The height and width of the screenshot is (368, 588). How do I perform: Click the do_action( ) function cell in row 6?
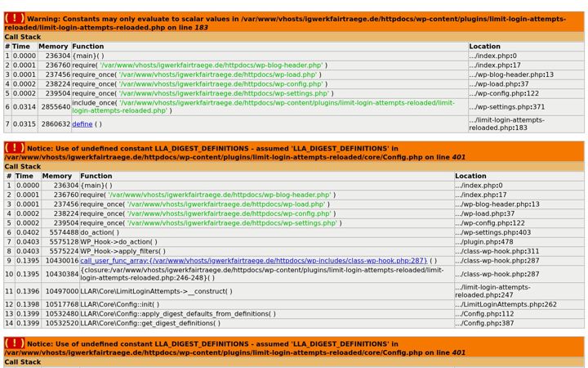pos(266,232)
